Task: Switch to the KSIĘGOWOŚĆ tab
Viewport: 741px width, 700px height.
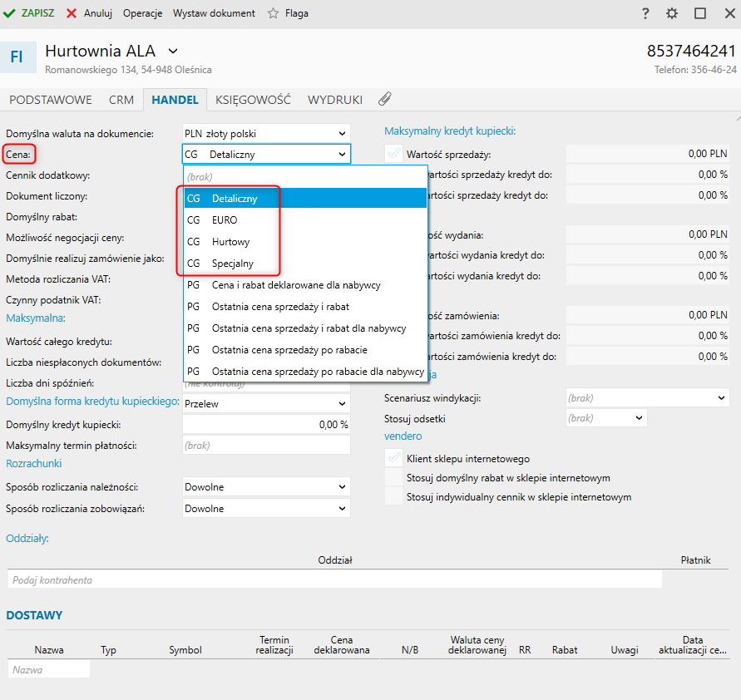Action: pyautogui.click(x=253, y=100)
